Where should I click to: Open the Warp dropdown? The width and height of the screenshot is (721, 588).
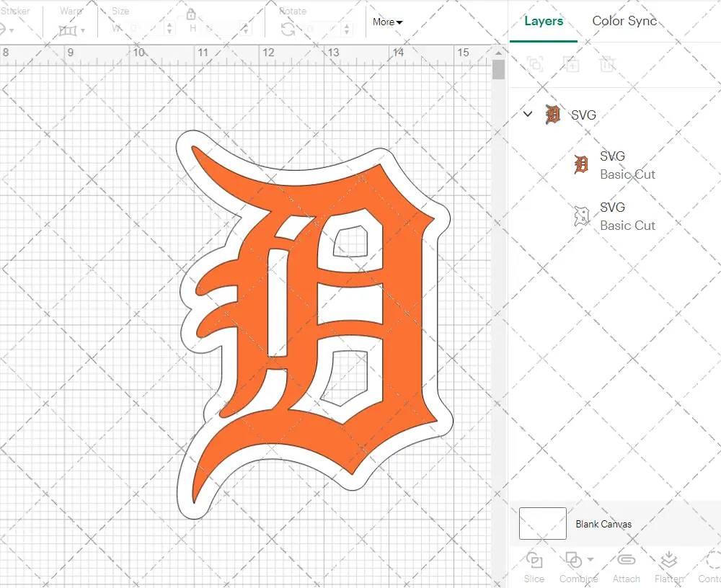tap(72, 30)
